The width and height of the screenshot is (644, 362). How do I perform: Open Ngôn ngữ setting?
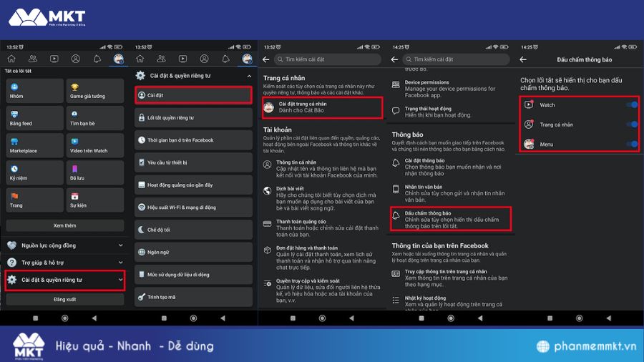click(x=193, y=252)
